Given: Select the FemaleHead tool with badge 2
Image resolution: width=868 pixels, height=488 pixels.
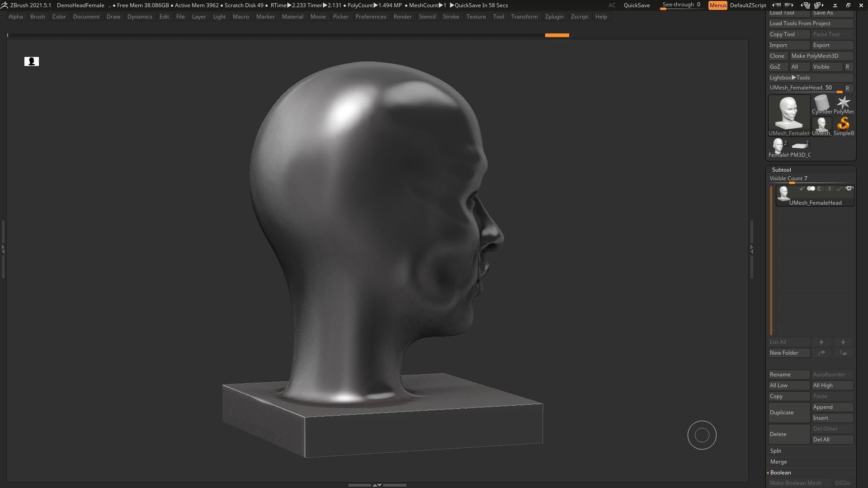Looking at the screenshot, I should (x=778, y=148).
